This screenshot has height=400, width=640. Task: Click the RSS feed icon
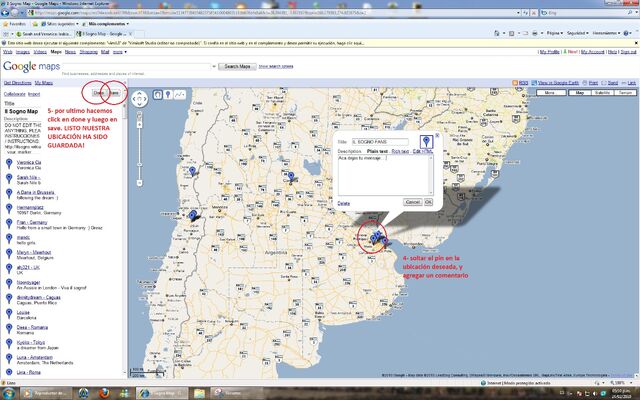click(515, 83)
